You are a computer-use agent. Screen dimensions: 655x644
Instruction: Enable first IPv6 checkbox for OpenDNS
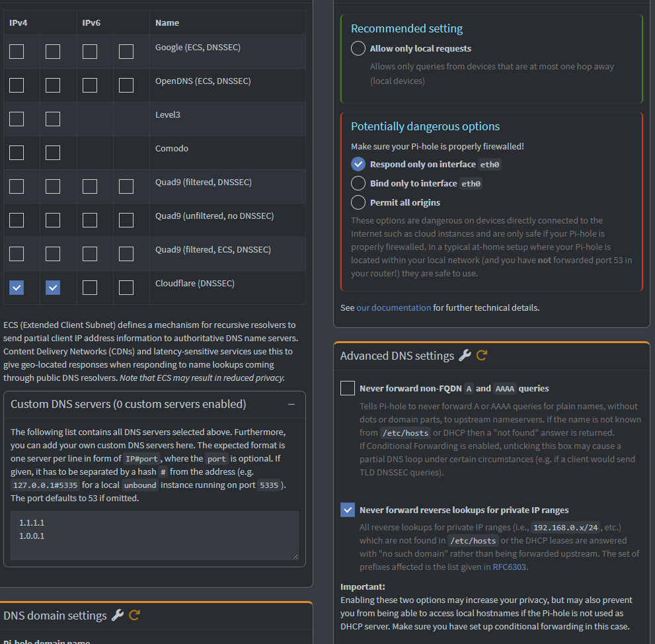(x=90, y=85)
